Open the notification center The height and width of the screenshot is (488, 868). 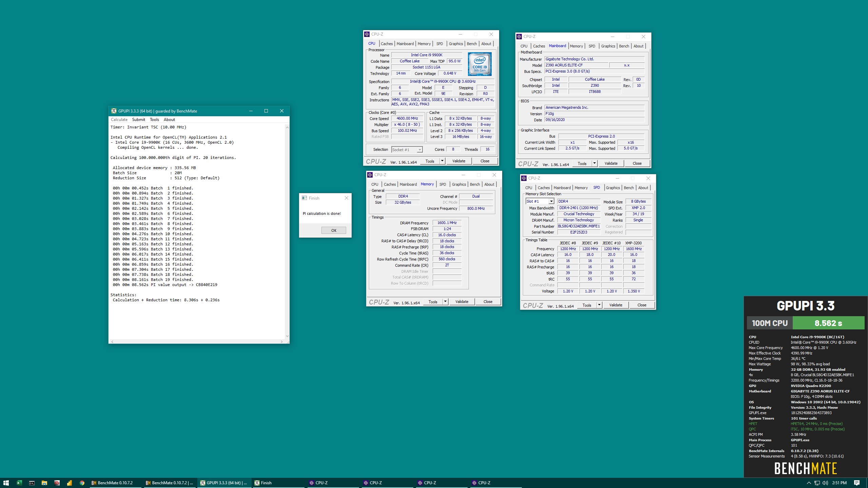point(857,483)
